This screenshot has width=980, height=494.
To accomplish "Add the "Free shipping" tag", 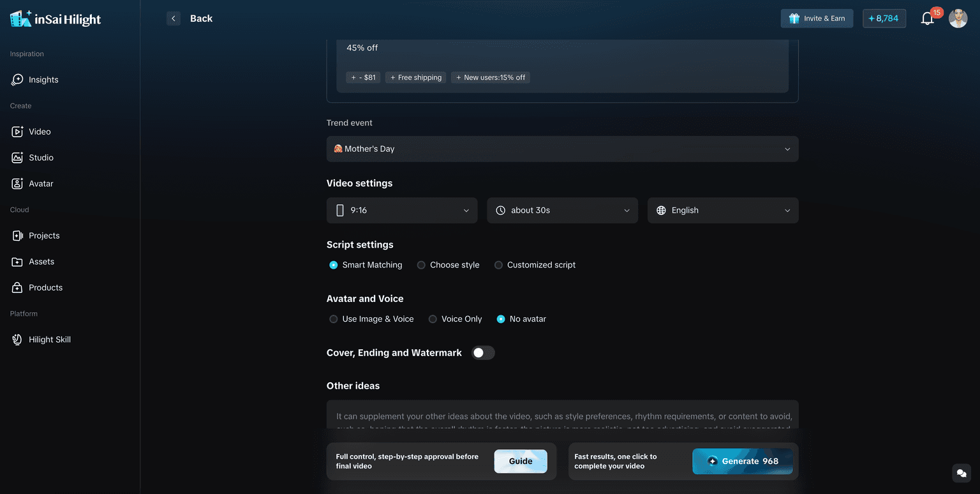I will [416, 77].
